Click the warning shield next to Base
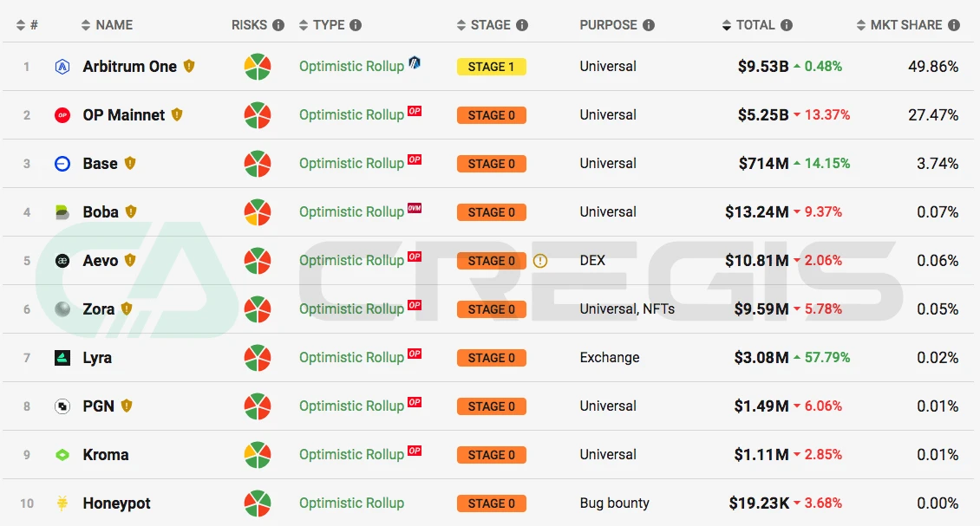 (x=130, y=163)
